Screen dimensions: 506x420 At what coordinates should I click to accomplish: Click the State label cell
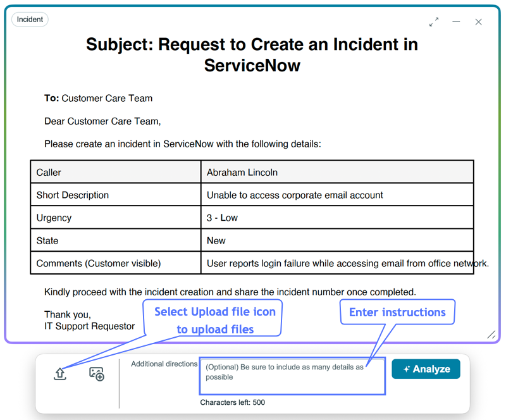point(116,240)
